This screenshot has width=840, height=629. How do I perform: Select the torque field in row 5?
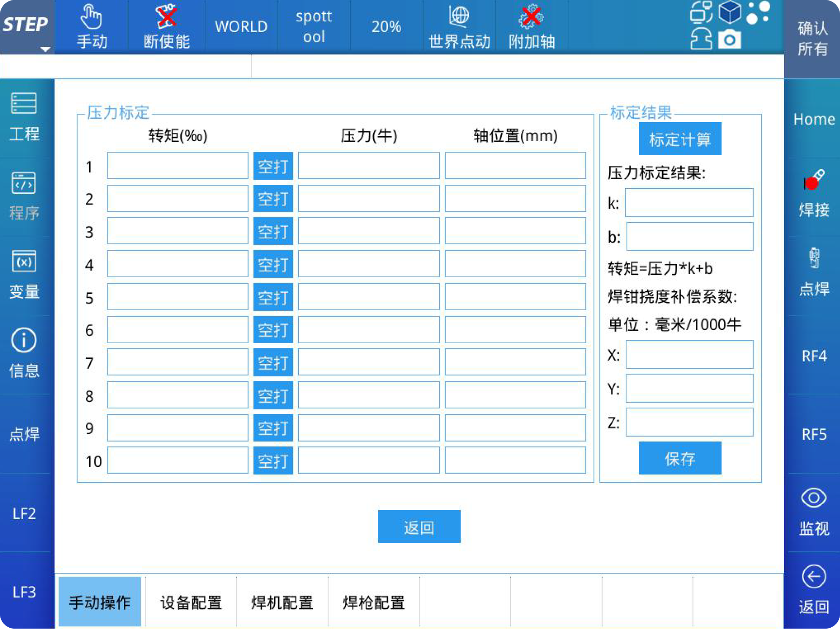(178, 297)
